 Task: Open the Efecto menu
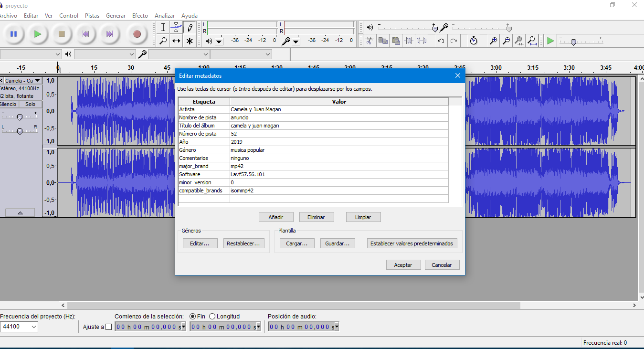tap(140, 16)
